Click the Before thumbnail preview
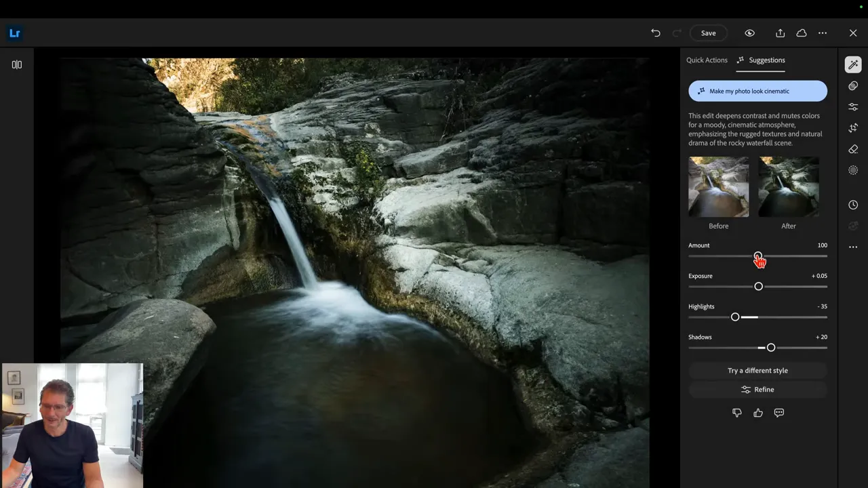The height and width of the screenshot is (488, 868). (718, 186)
